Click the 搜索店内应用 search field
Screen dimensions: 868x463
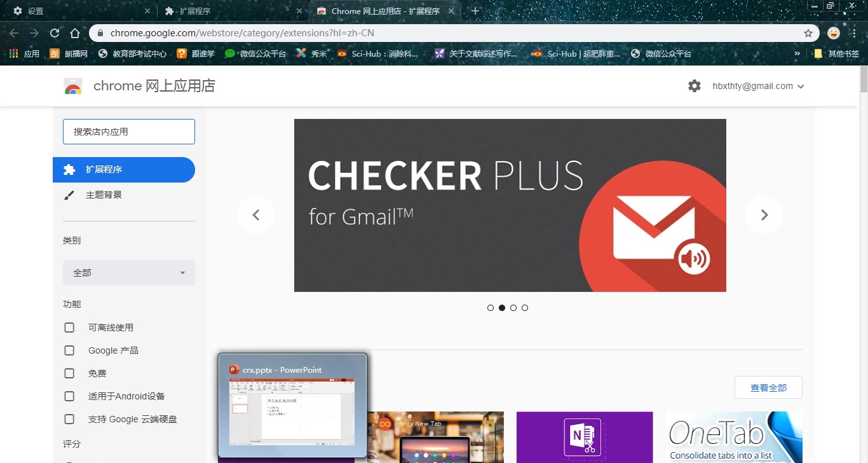[x=129, y=132]
